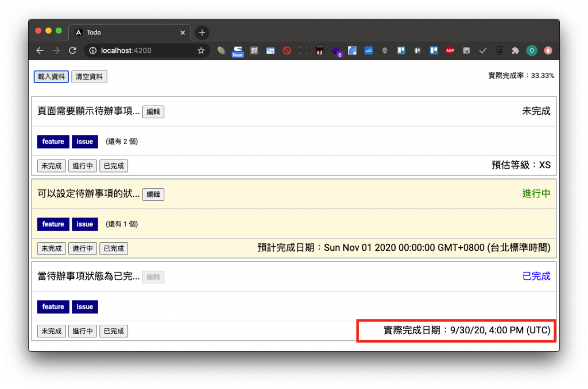The height and width of the screenshot is (389, 588).
Task: Click issue tag in the 已完成 todo
Action: [85, 306]
